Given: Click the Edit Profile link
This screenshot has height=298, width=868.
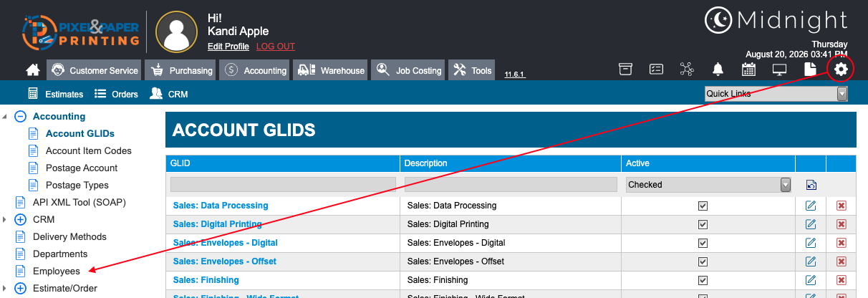Looking at the screenshot, I should click(x=228, y=47).
